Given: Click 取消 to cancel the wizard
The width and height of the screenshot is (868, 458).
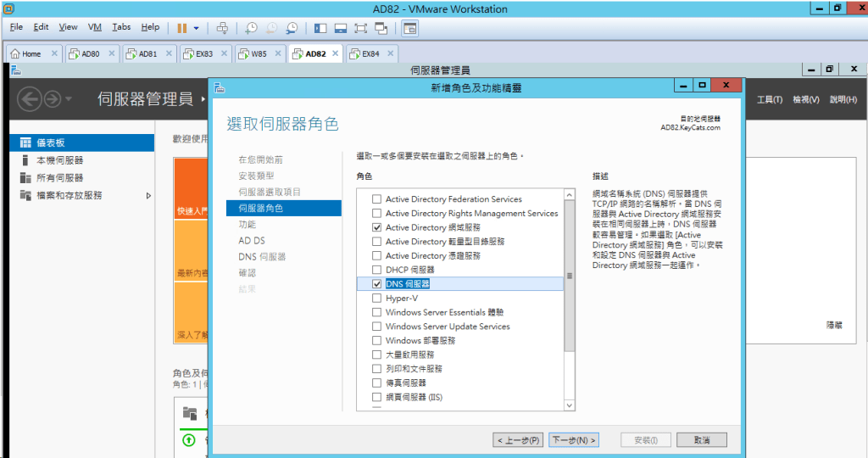Looking at the screenshot, I should pyautogui.click(x=701, y=440).
